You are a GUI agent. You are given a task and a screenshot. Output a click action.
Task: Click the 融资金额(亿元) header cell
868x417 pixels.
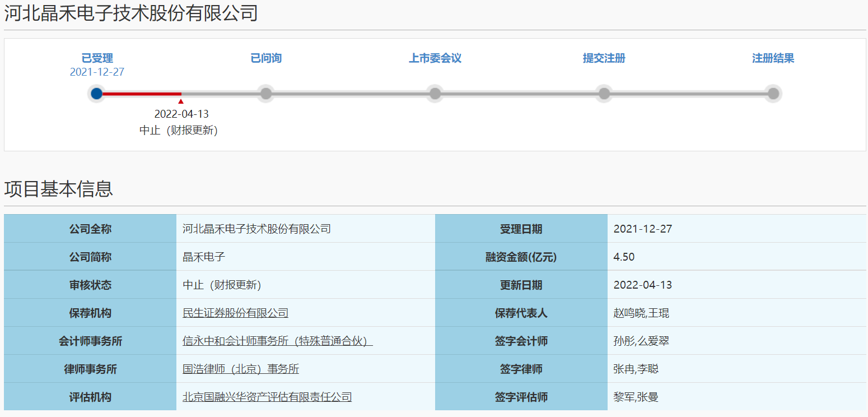[521, 257]
